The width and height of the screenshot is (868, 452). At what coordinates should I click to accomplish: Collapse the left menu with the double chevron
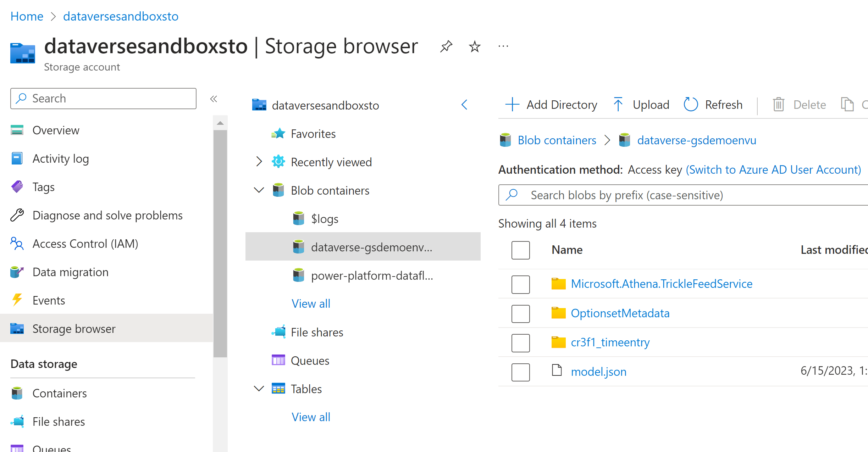point(214,99)
